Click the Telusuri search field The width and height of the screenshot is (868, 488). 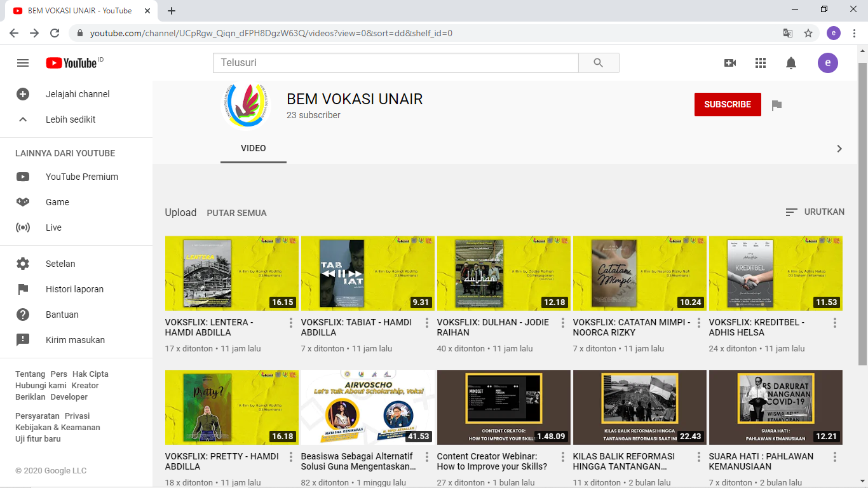[395, 63]
